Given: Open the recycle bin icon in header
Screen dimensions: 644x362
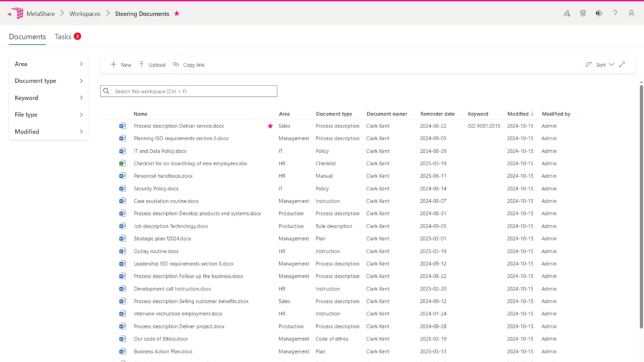Looking at the screenshot, I should tap(583, 13).
